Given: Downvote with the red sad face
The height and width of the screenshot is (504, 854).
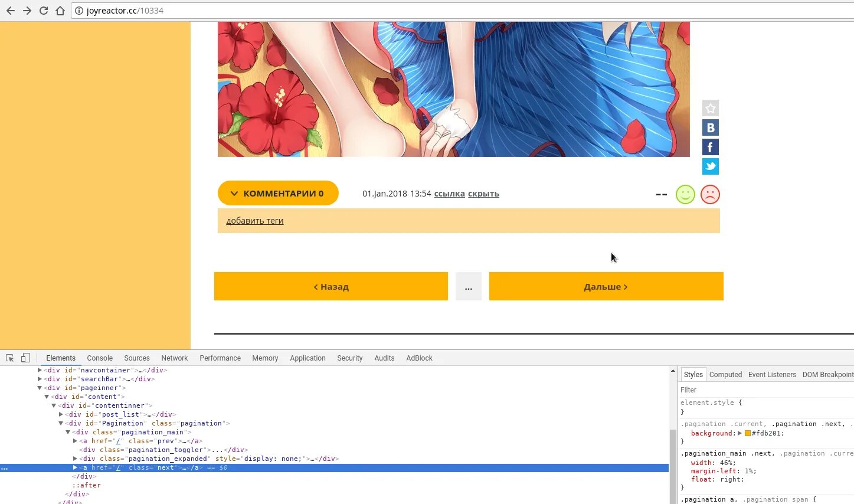Looking at the screenshot, I should [710, 194].
